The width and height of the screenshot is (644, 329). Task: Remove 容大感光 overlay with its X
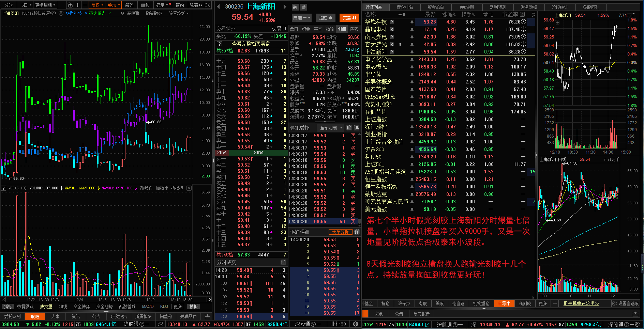[109, 13]
